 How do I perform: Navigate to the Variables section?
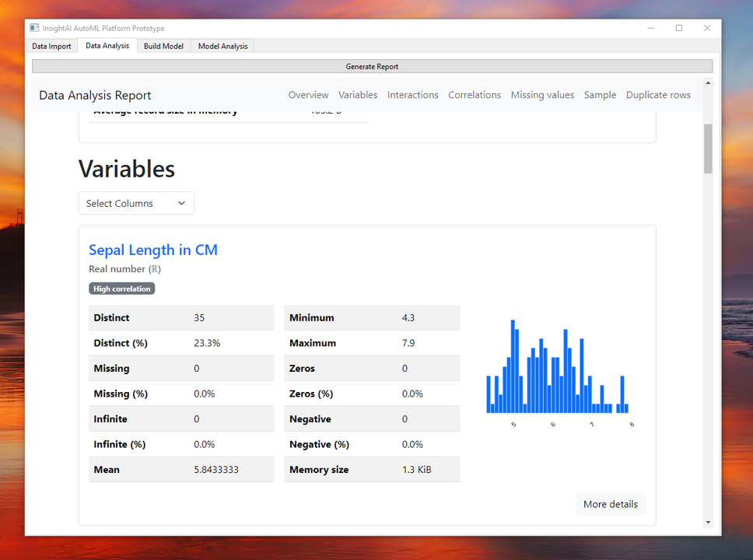(x=358, y=94)
